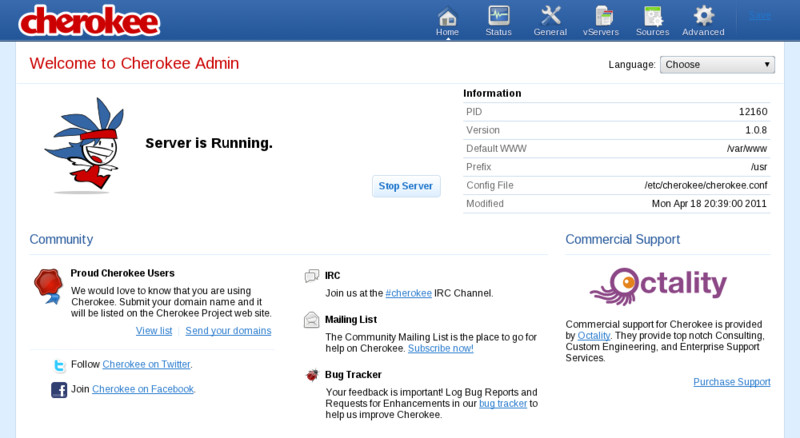Viewport: 800px width, 438px height.
Task: Open the Octality text link
Action: pos(594,335)
